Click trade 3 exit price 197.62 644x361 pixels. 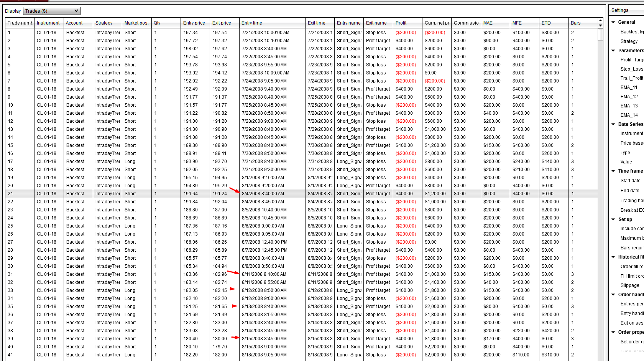tap(220, 49)
